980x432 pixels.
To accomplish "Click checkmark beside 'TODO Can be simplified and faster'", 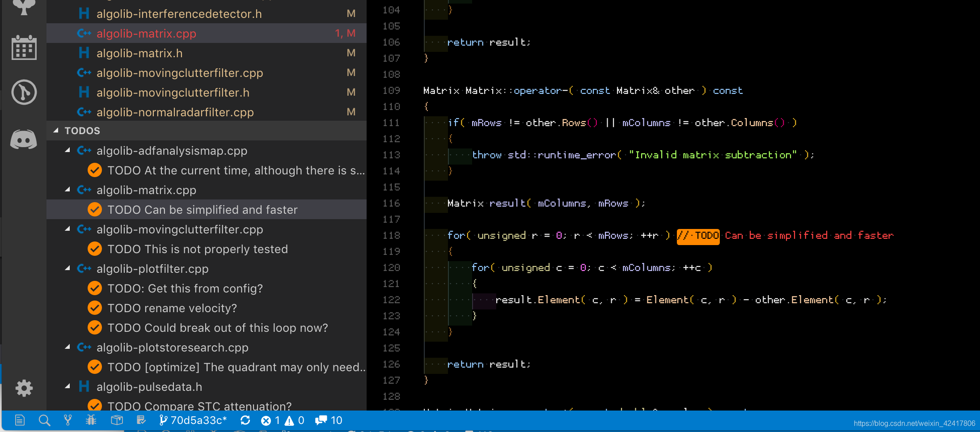I will pyautogui.click(x=95, y=209).
